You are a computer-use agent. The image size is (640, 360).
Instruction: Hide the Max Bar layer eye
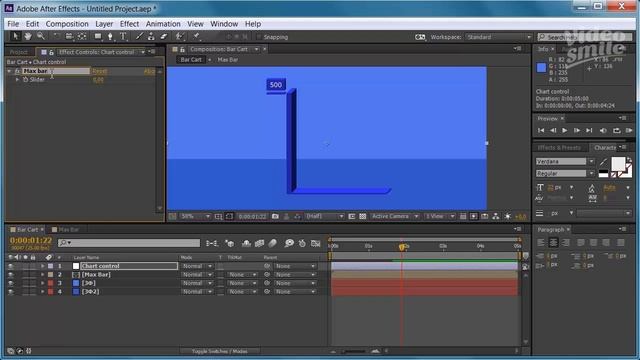tap(11, 275)
